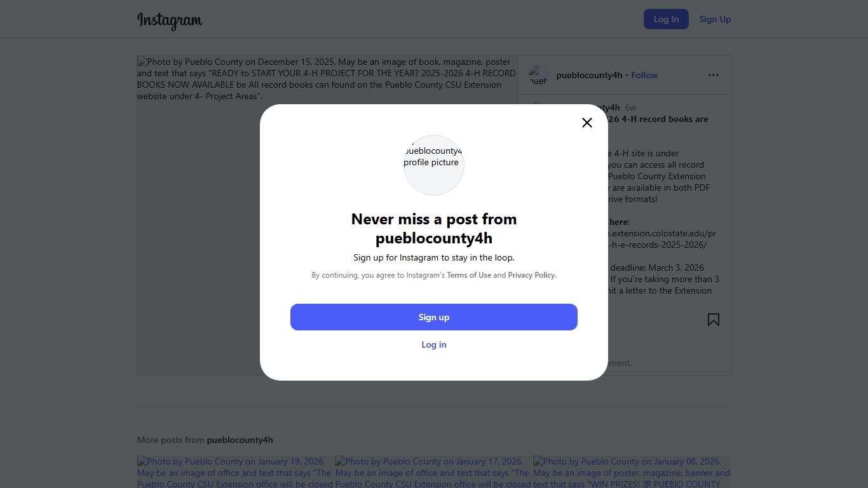Click the 6w post timestamp
This screenshot has height=488, width=868.
[630, 107]
